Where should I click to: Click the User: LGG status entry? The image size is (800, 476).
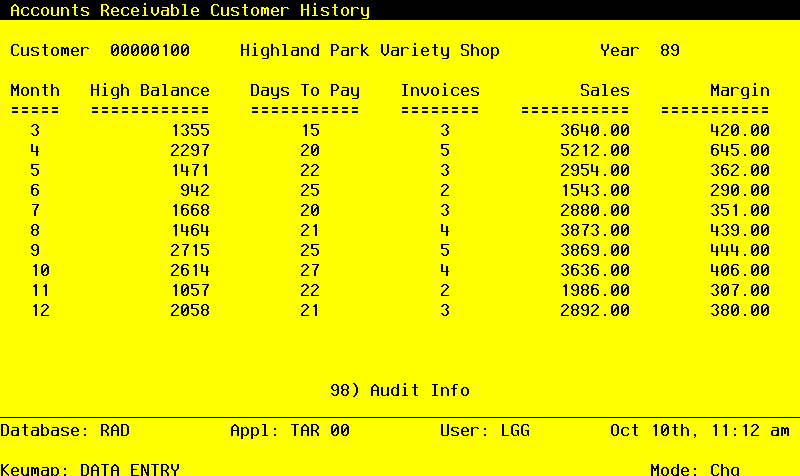pyautogui.click(x=485, y=430)
